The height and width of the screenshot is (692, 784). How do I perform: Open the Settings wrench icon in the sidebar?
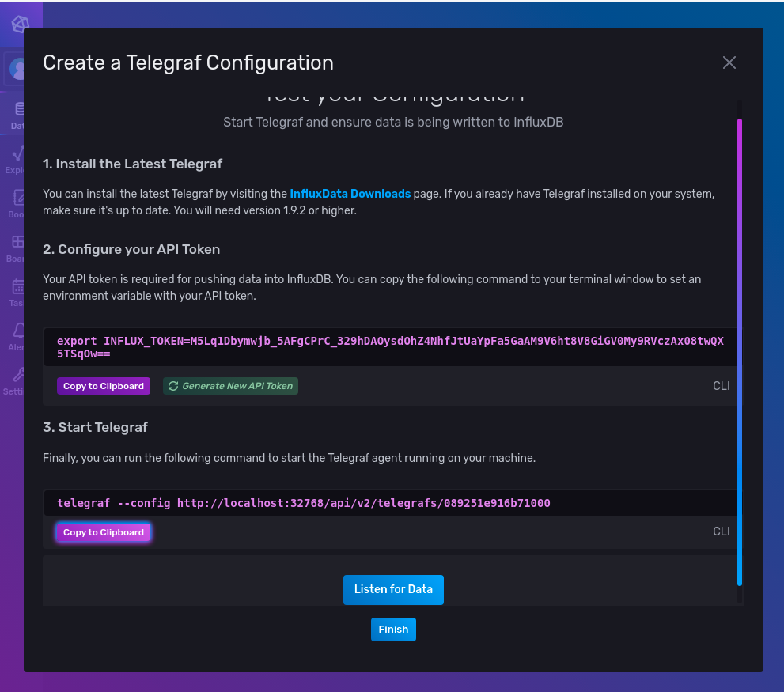(18, 375)
